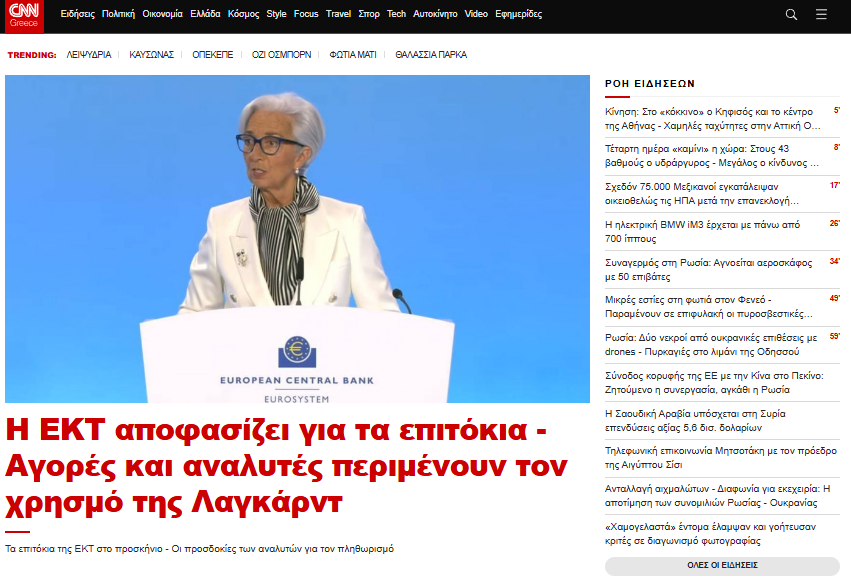Go to the Πολιτική section
This screenshot has width=851, height=586.
[x=118, y=14]
